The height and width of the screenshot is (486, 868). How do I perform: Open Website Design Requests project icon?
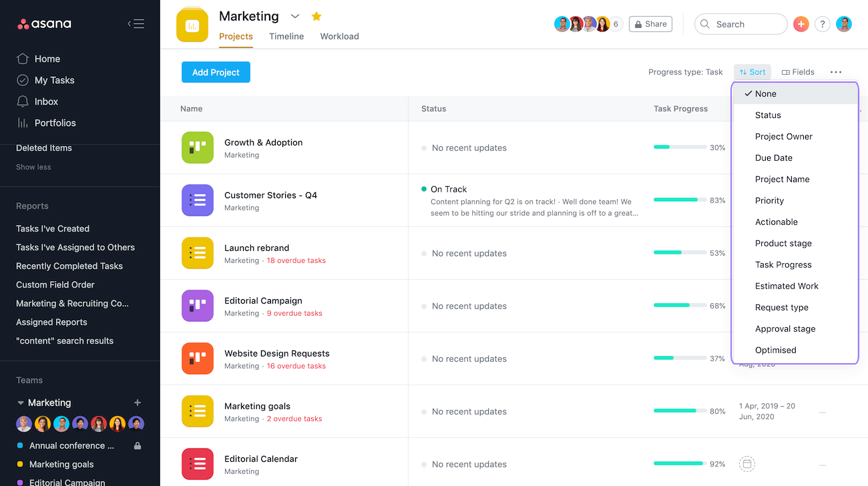pyautogui.click(x=198, y=358)
